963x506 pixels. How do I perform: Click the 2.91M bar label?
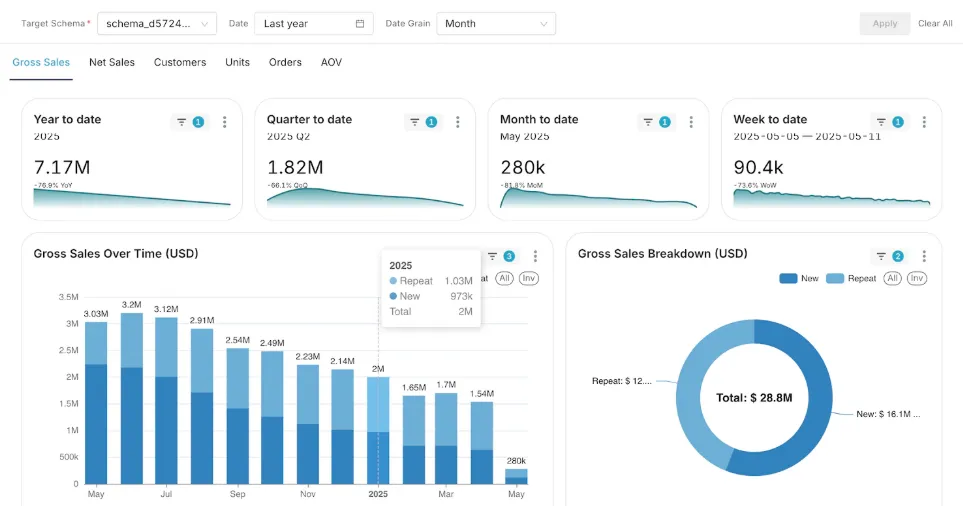pyautogui.click(x=202, y=320)
